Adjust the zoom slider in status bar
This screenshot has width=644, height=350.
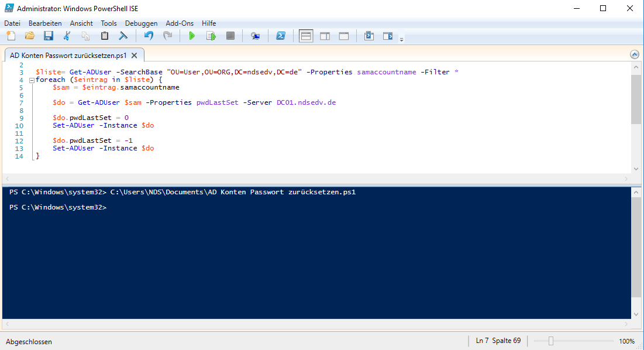550,341
